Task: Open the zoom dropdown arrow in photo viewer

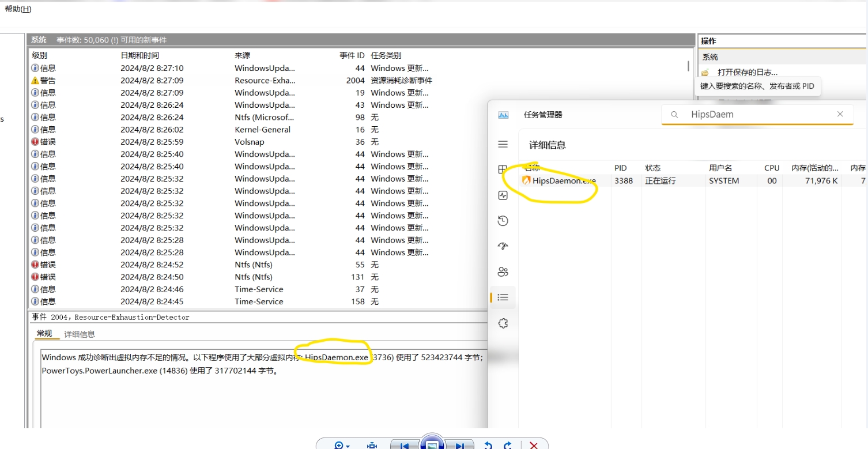Action: pyautogui.click(x=348, y=446)
